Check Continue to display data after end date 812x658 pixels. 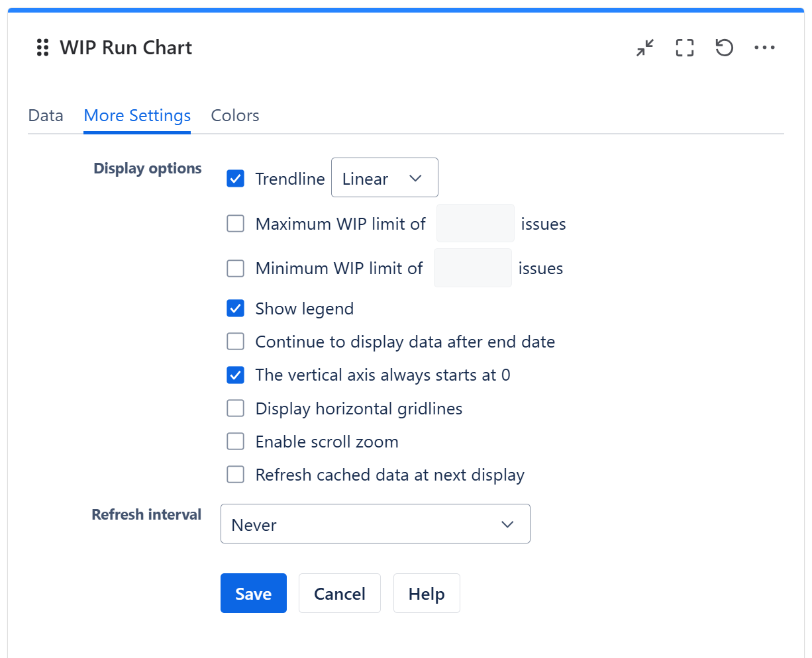[236, 342]
